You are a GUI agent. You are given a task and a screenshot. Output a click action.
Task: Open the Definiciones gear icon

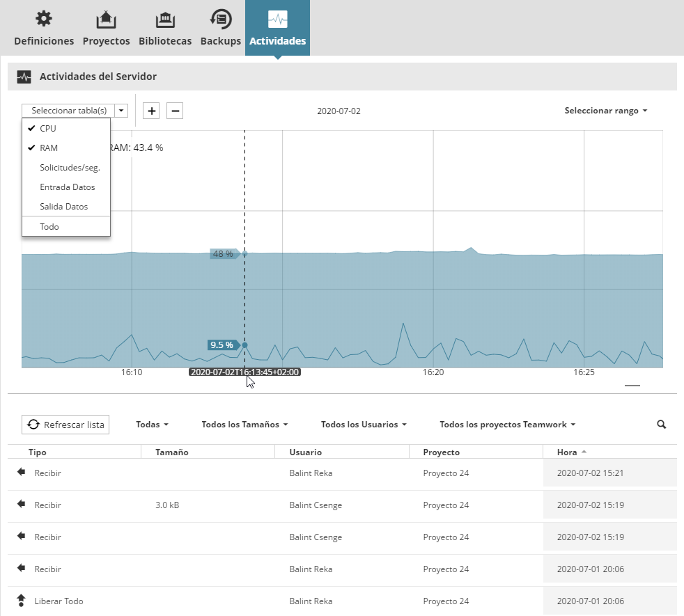point(43,19)
